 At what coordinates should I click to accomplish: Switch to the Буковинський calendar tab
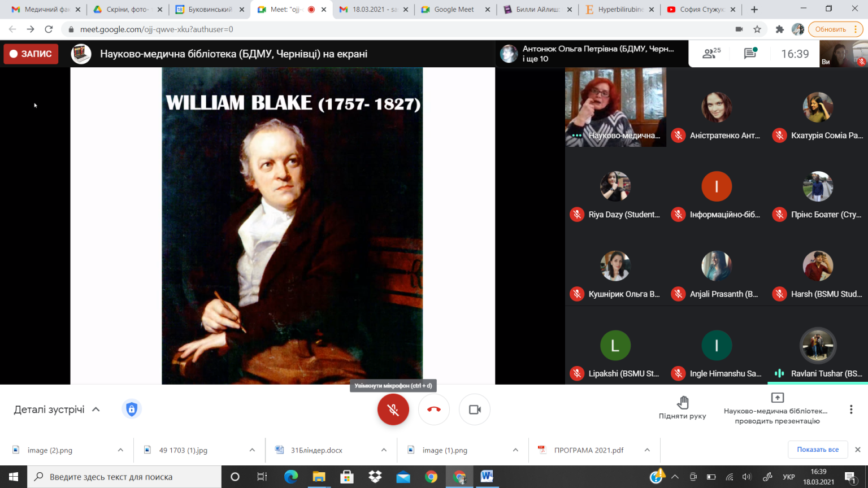tap(209, 10)
